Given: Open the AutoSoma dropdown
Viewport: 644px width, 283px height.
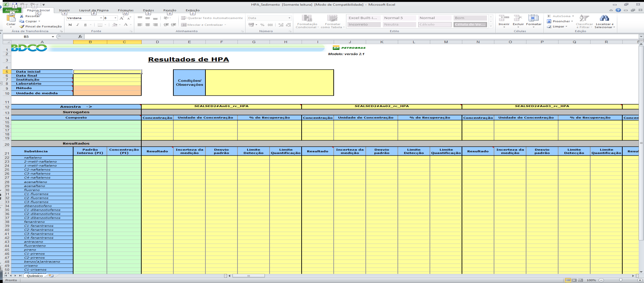Looking at the screenshot, I should click(x=573, y=16).
